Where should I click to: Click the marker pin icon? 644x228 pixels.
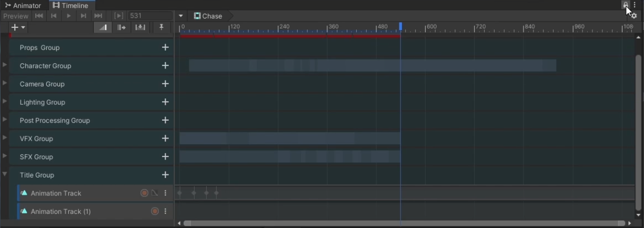(162, 27)
